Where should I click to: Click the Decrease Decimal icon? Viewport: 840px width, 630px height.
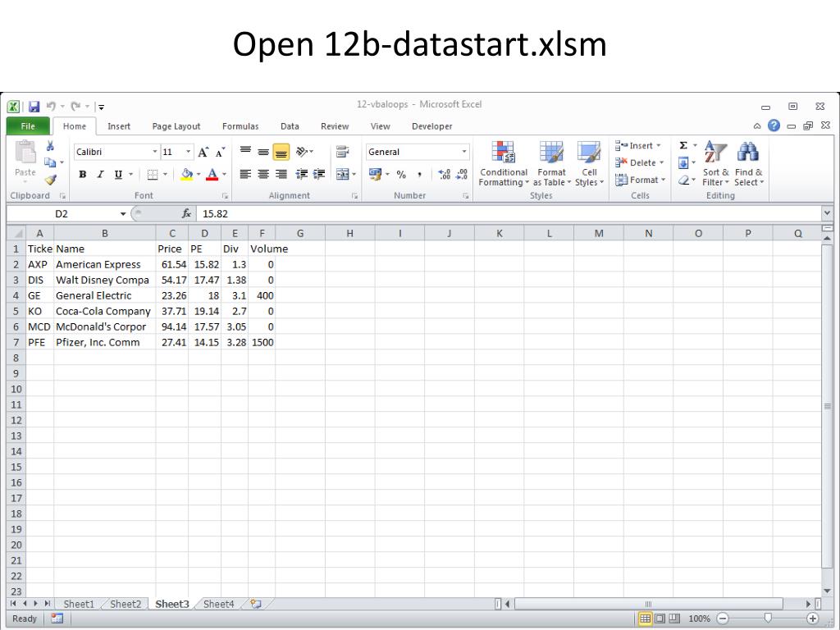tap(462, 174)
